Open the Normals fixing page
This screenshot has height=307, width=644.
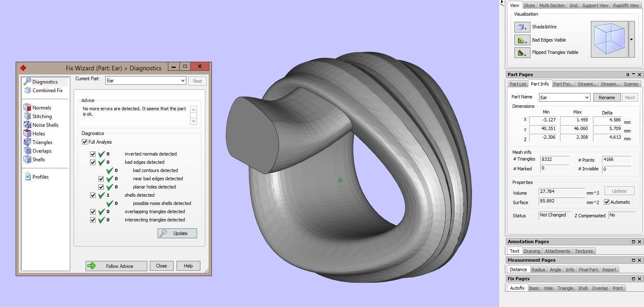42,108
